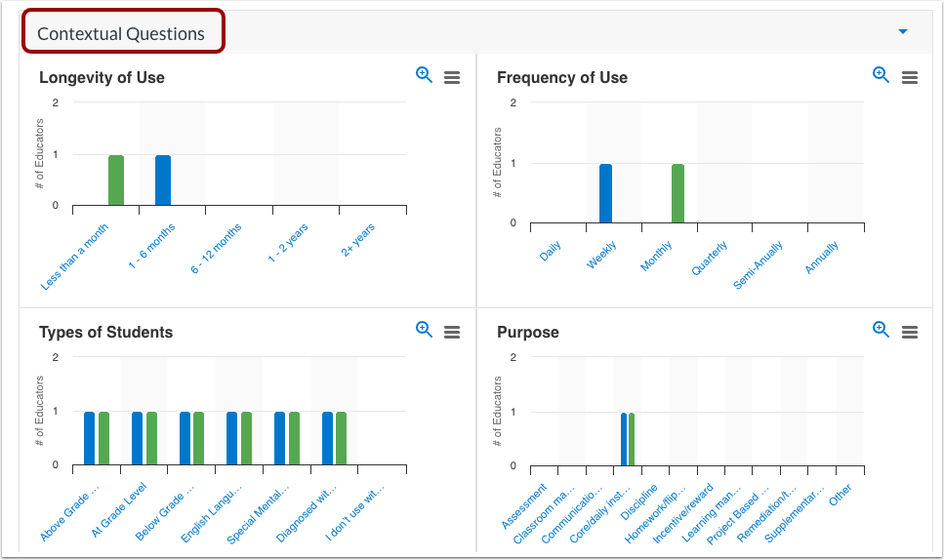Click the 'Quarterly' frequency label
944x560 pixels.
(x=709, y=258)
